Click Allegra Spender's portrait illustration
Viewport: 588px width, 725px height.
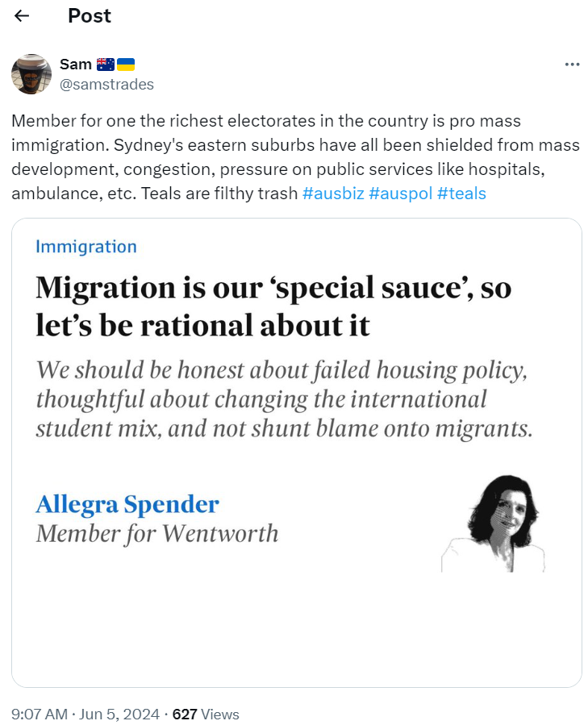pyautogui.click(x=494, y=523)
